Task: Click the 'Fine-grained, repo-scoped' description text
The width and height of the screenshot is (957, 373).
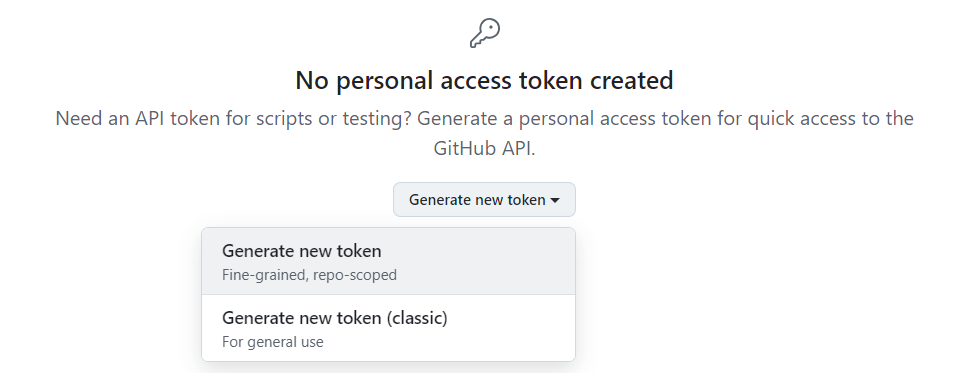Action: [x=309, y=275]
